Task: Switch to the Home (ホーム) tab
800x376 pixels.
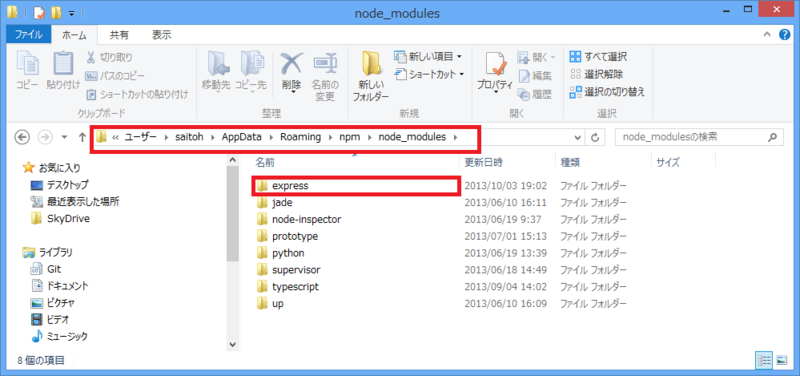Action: tap(73, 35)
